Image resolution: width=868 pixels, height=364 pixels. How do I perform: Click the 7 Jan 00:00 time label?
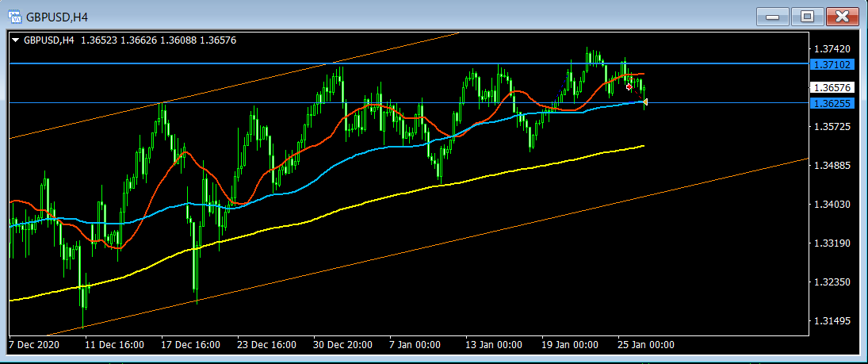click(x=415, y=345)
